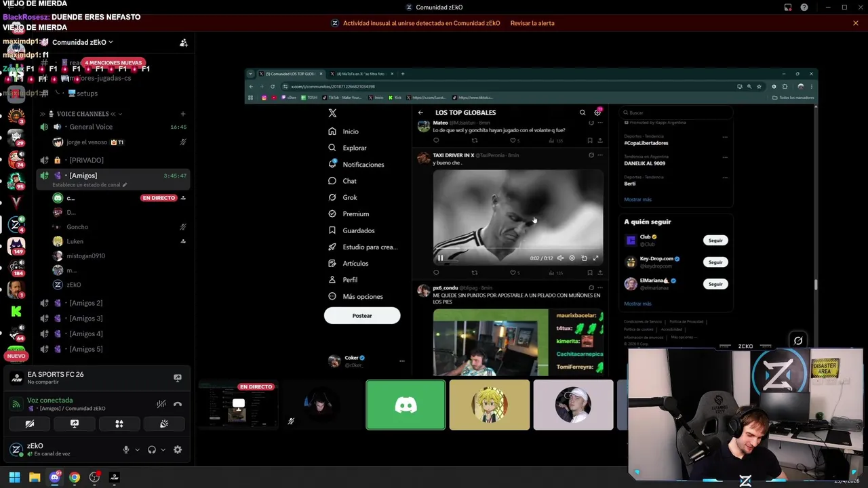Click the Postear button

coord(362,316)
